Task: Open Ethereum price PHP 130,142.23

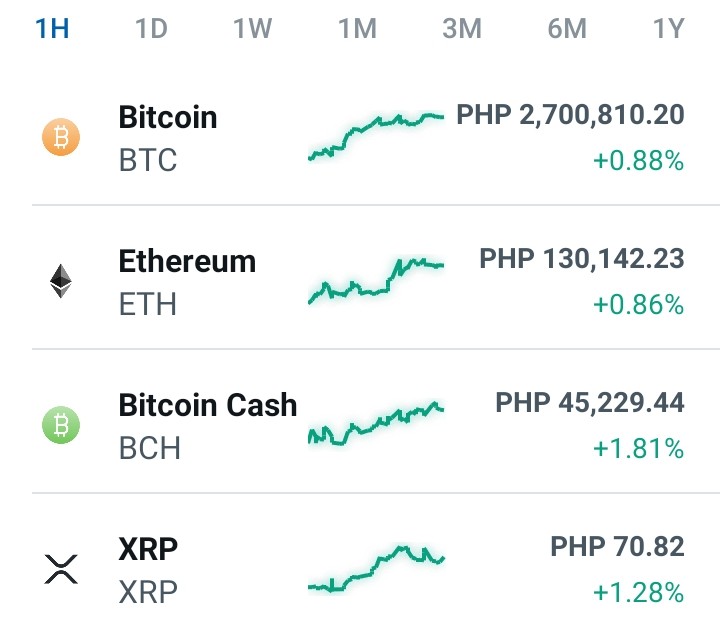Action: [x=582, y=258]
